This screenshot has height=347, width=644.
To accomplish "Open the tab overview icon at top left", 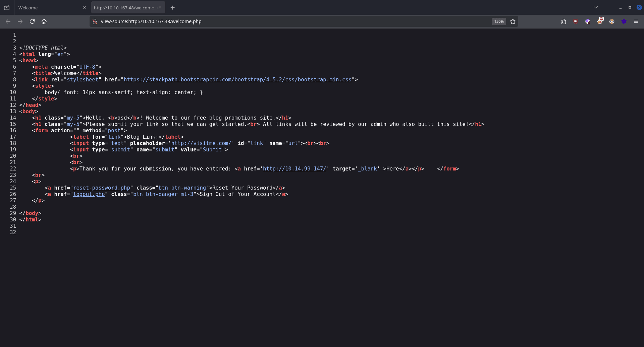I will [x=7, y=7].
